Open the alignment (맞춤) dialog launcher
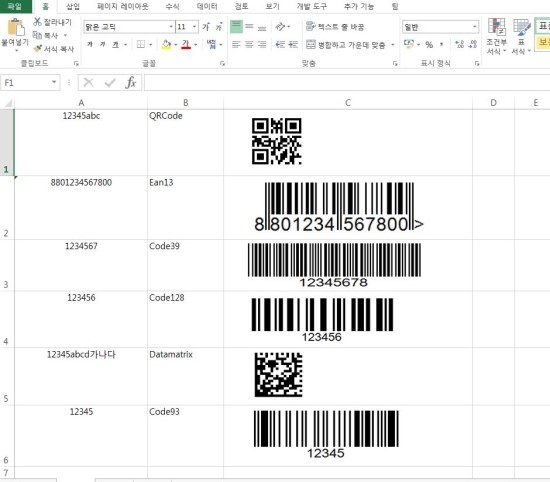Viewport: 550px width, 482px height. (x=395, y=63)
